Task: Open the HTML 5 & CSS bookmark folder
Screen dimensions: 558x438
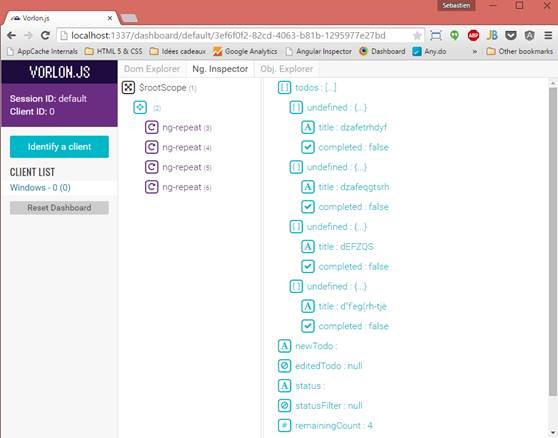Action: pos(114,52)
